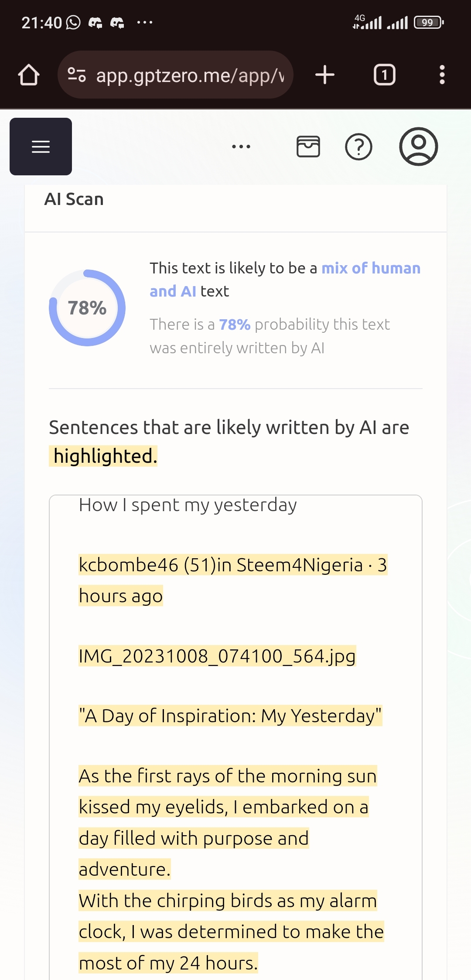Tap the highlighted kcbombe46 Steem4Nigeria line

[233, 580]
